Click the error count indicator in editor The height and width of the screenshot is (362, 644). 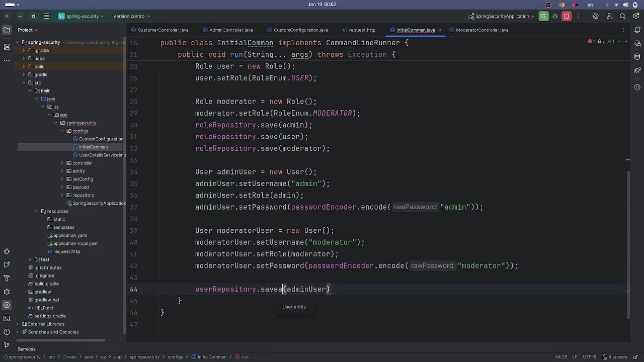[x=592, y=41]
